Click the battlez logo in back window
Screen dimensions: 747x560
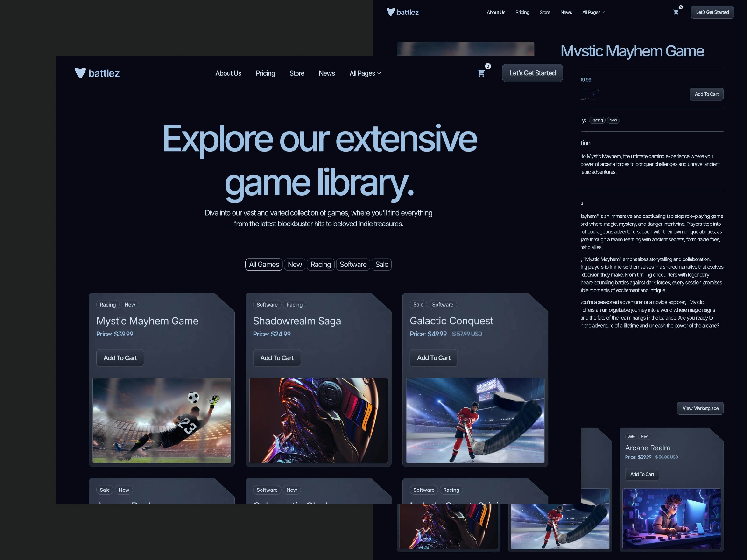tap(402, 12)
